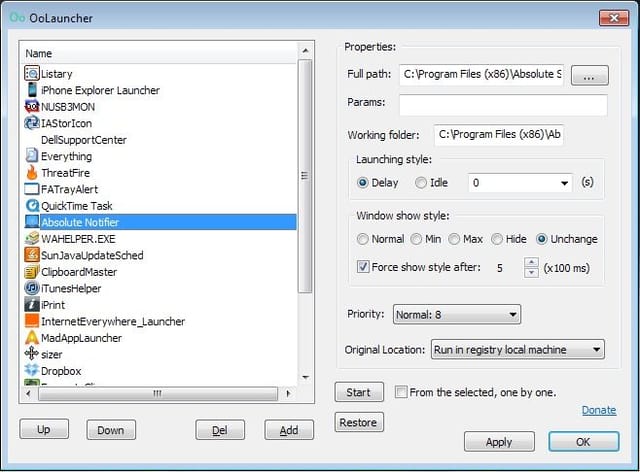Click the Params input field
This screenshot has height=472, width=640.
[503, 105]
